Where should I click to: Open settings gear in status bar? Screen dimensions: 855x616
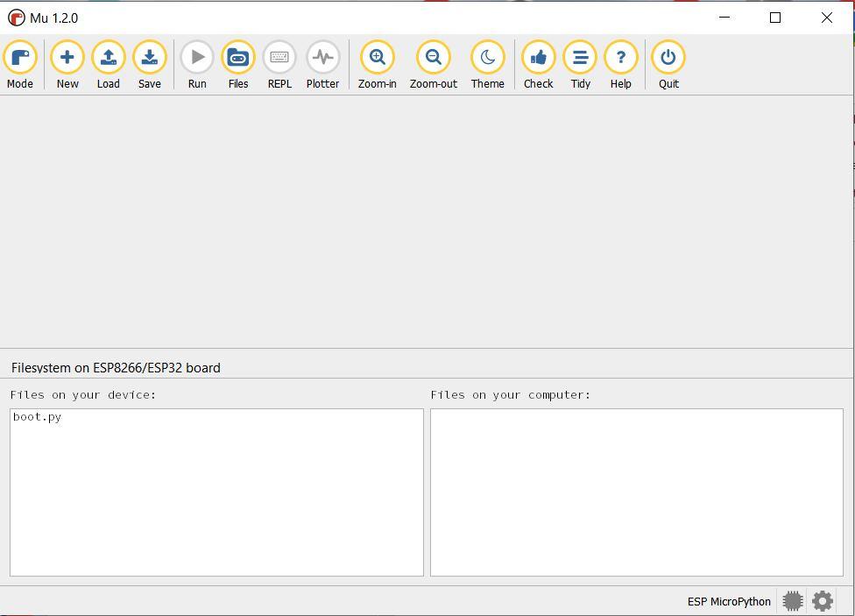point(823,601)
